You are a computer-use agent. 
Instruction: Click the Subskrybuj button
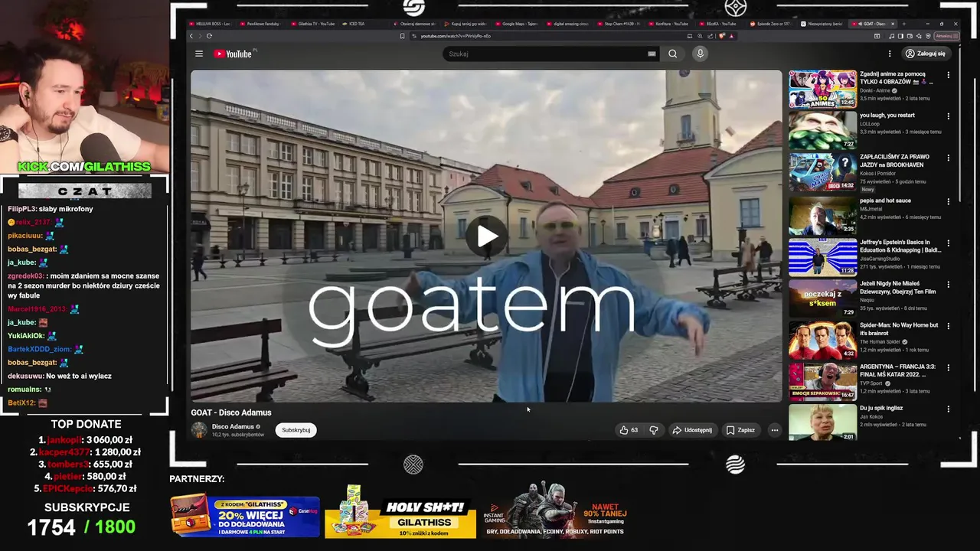click(296, 430)
